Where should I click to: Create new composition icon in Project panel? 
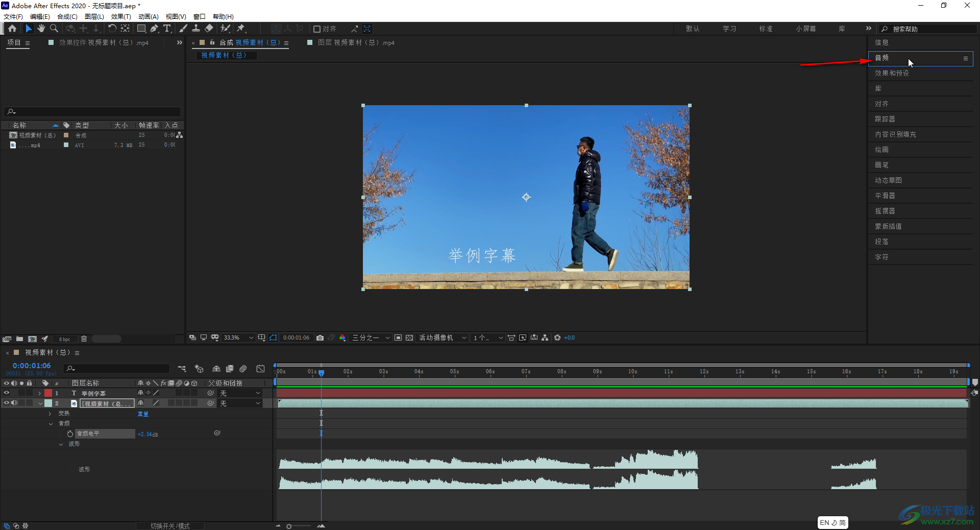(x=33, y=339)
